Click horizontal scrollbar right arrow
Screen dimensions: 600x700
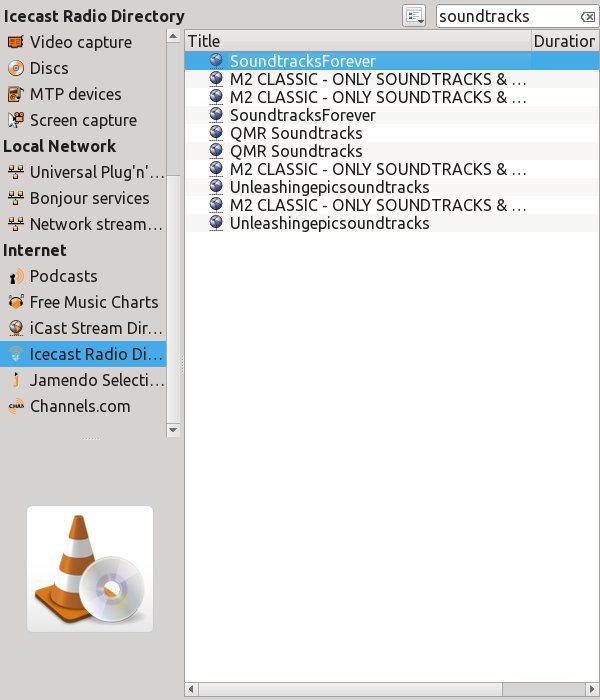593,689
